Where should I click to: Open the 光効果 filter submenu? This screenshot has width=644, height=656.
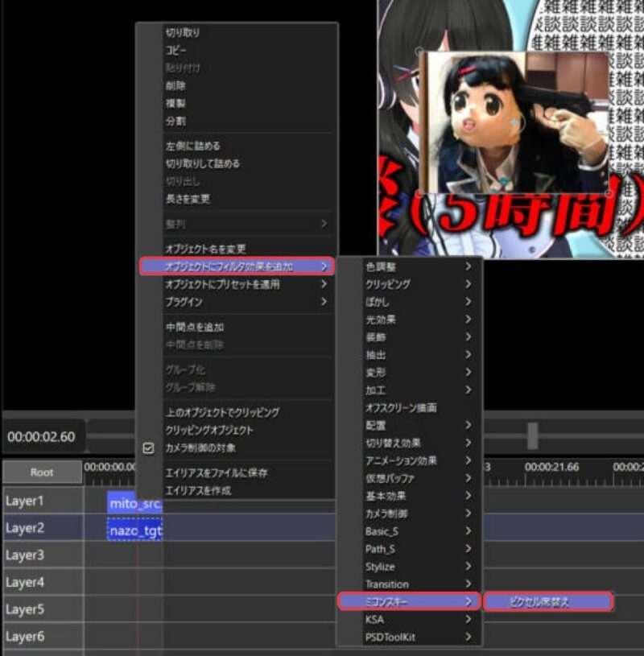(409, 320)
